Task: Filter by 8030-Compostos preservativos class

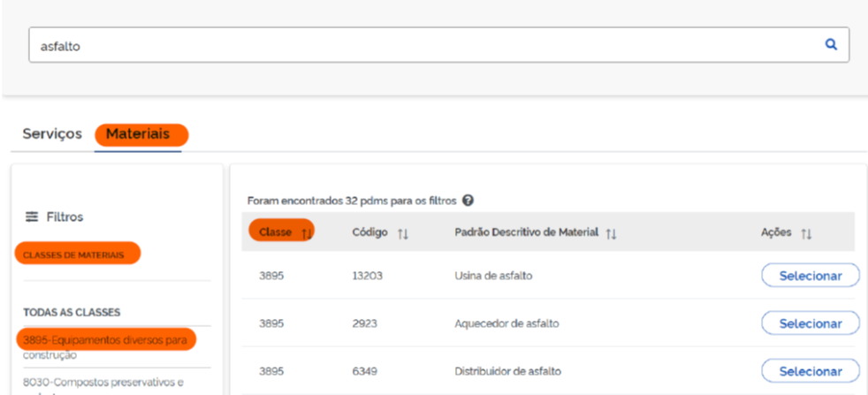Action: coord(103,383)
